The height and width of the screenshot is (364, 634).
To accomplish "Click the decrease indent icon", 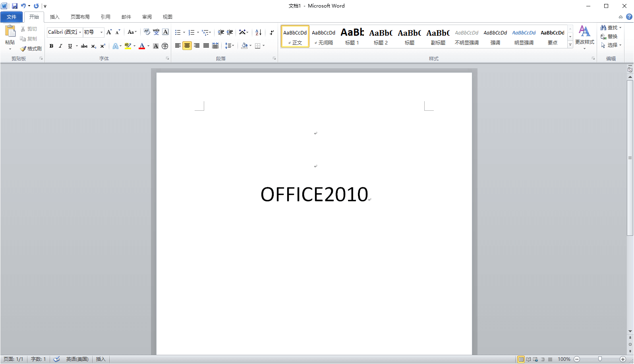I will (221, 33).
